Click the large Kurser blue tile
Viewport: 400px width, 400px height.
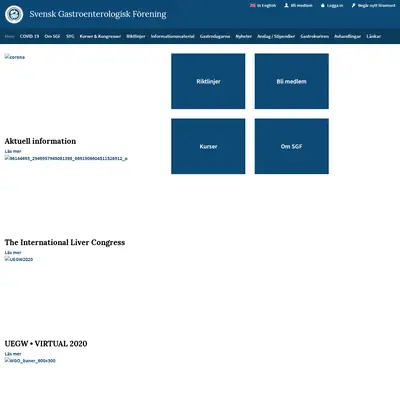pyautogui.click(x=208, y=146)
